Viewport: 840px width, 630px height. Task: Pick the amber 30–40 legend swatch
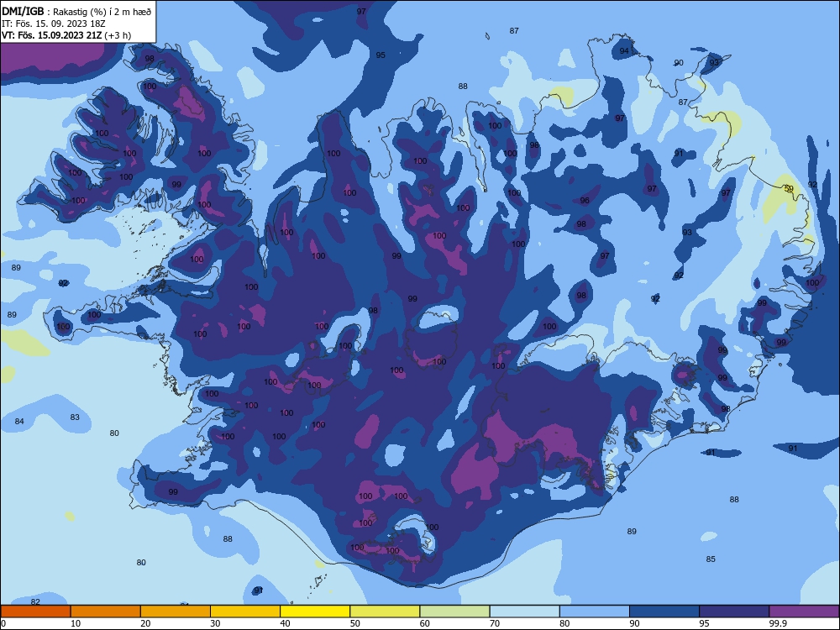(244, 612)
